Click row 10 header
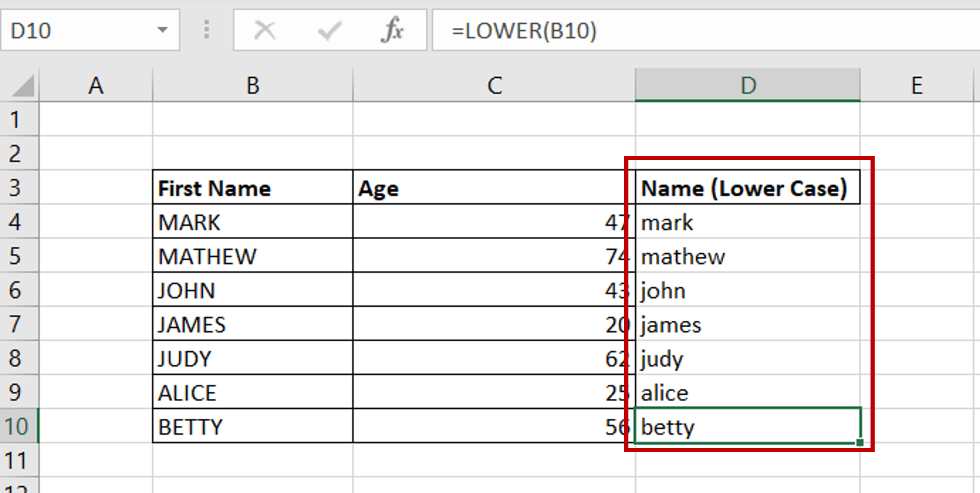The width and height of the screenshot is (980, 493). coord(17,426)
